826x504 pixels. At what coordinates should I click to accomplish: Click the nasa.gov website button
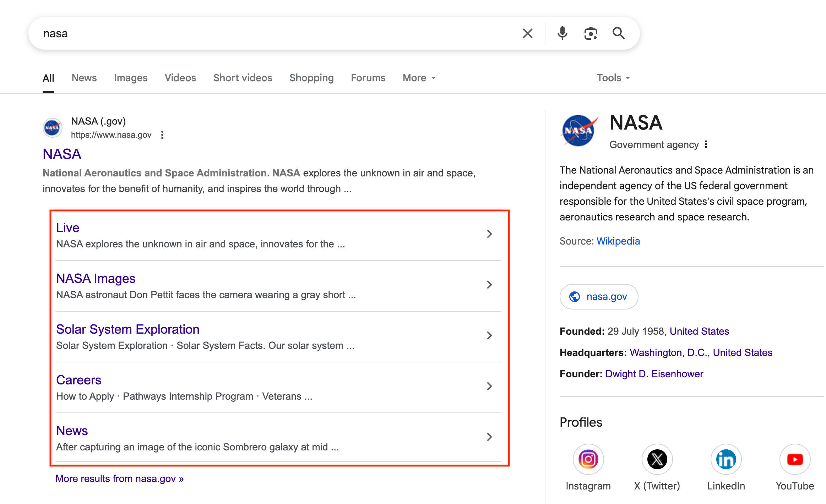coord(599,296)
